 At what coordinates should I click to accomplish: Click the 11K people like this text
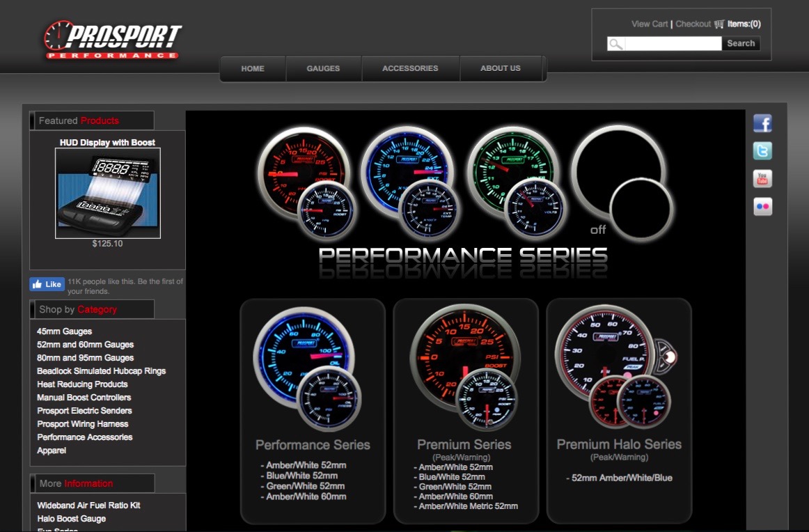point(125,286)
